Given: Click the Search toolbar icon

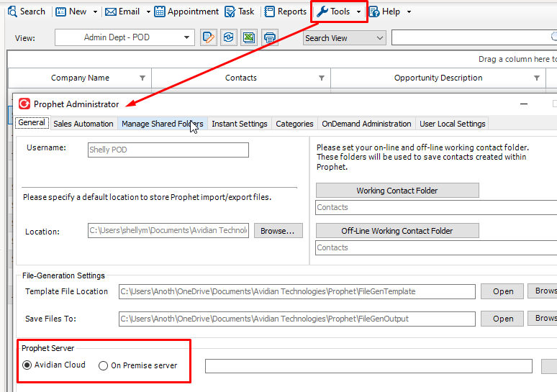Looking at the screenshot, I should coord(12,12).
